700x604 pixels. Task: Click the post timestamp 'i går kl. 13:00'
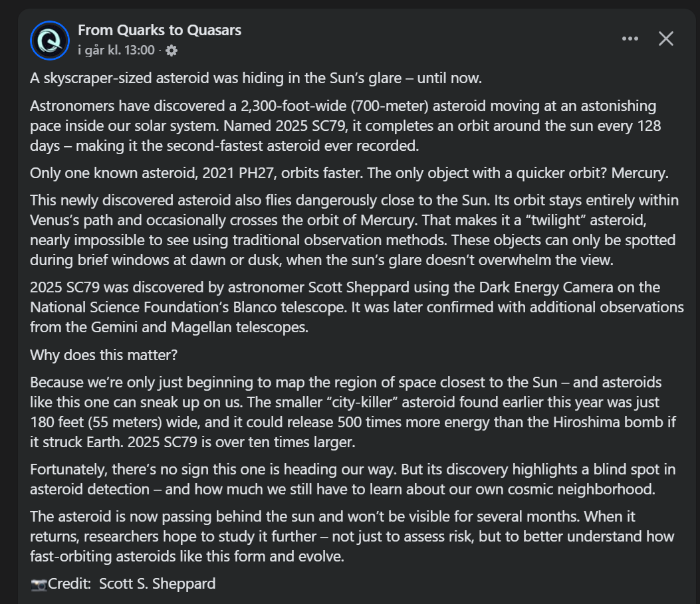click(x=116, y=50)
